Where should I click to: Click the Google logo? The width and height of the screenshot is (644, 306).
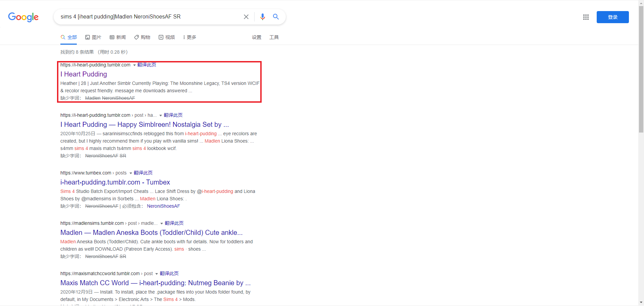point(23,17)
